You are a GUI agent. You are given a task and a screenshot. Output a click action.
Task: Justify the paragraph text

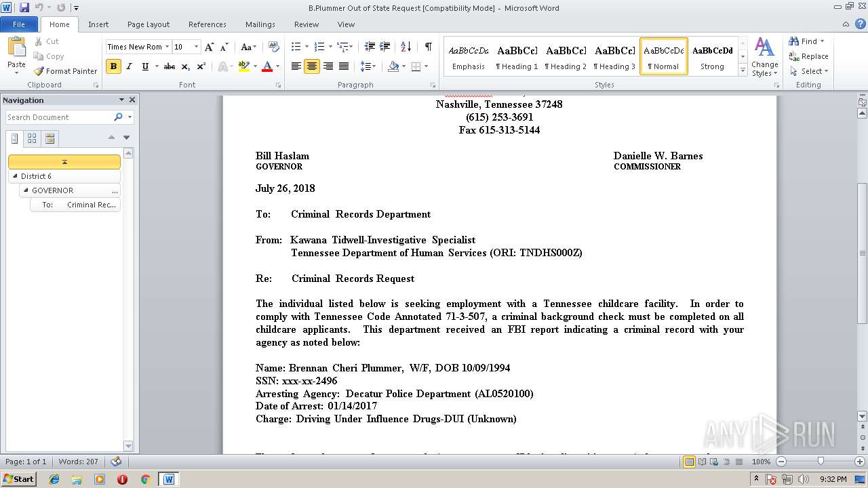pos(344,66)
